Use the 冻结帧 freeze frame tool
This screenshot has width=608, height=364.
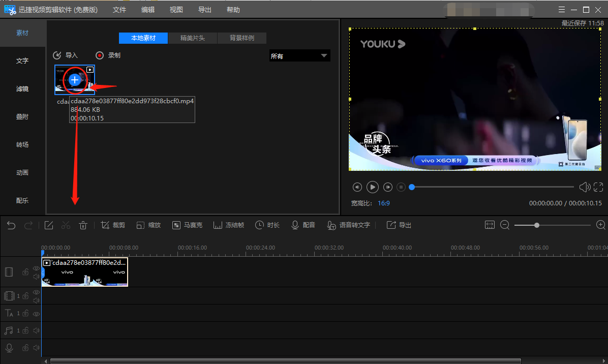pos(229,225)
